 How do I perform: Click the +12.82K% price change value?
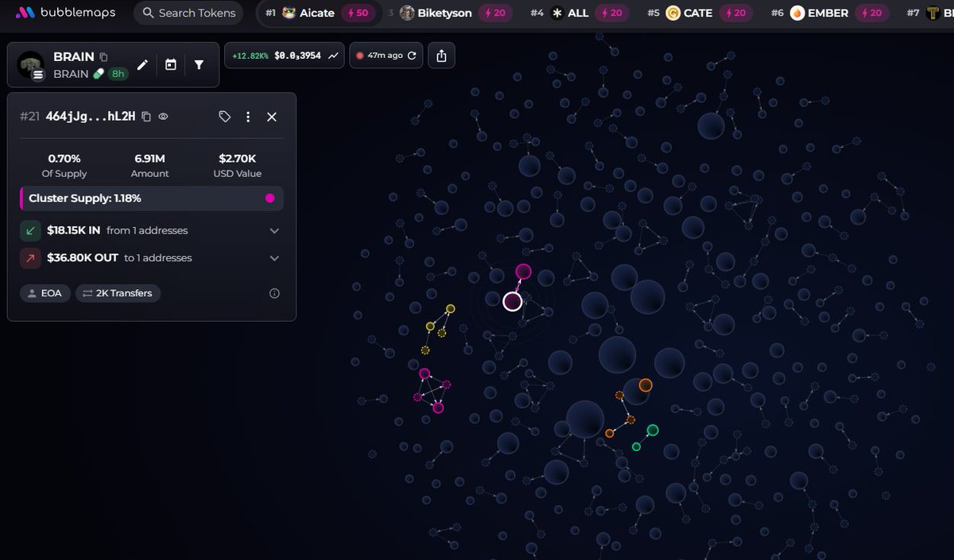250,56
